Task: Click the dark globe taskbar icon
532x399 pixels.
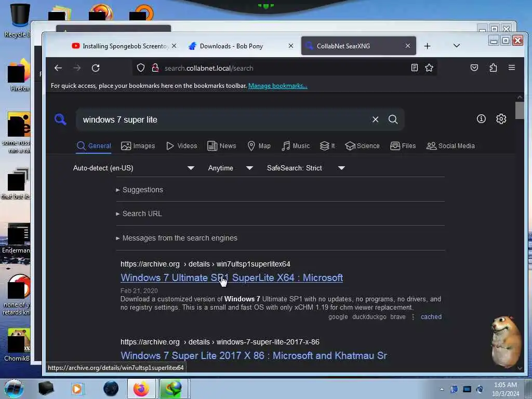Action: [111, 389]
